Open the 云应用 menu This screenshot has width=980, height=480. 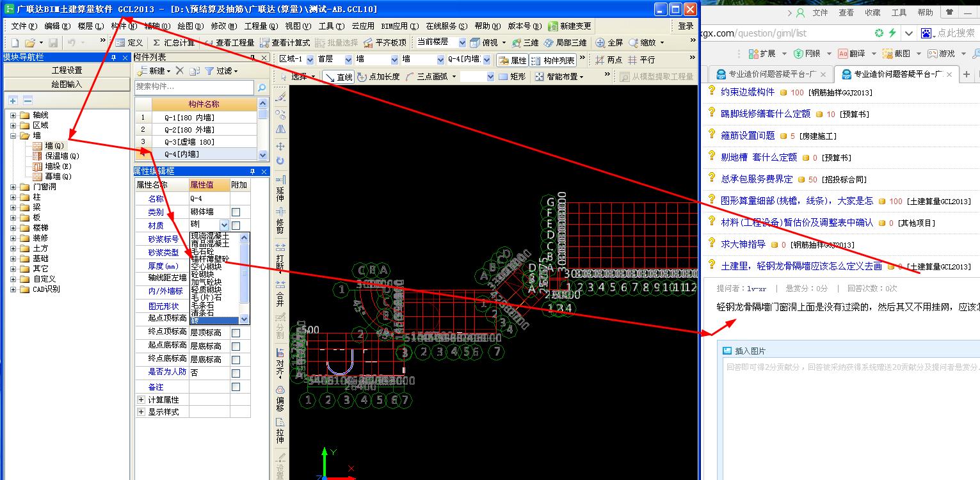(363, 26)
